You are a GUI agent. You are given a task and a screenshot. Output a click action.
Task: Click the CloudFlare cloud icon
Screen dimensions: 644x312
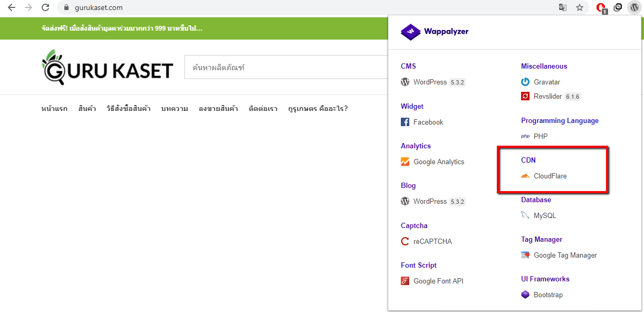pos(525,176)
